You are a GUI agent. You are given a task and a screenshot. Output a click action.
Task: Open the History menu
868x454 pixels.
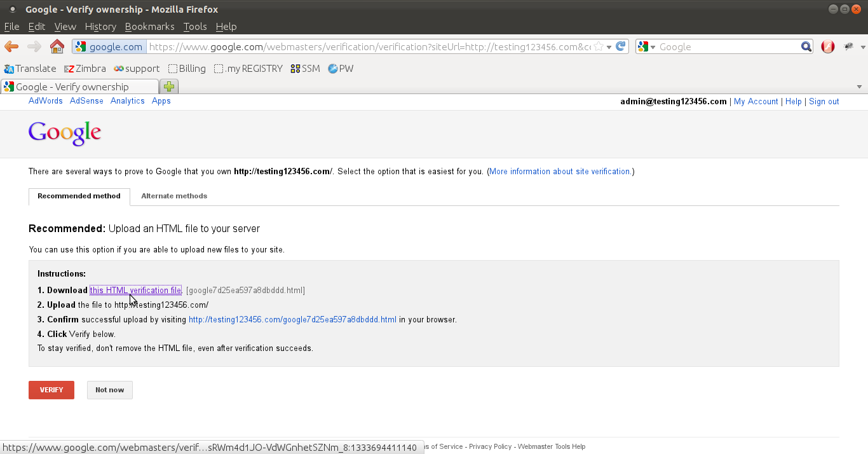point(100,27)
